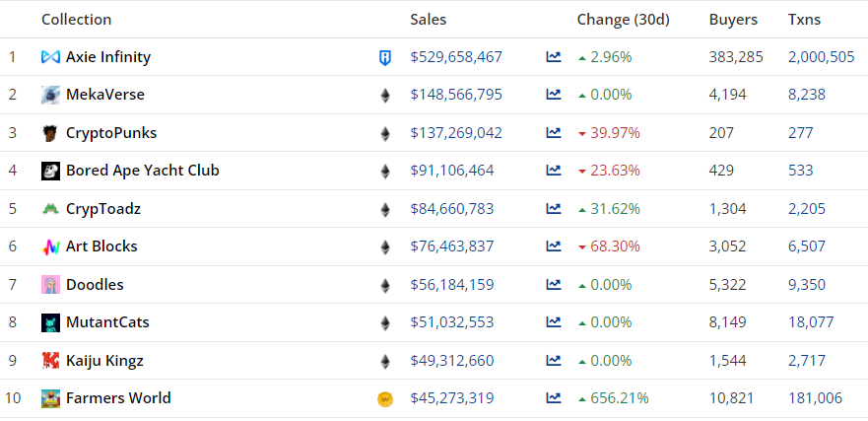This screenshot has width=868, height=421.
Task: Click the Art Blocks logo icon
Action: point(50,246)
